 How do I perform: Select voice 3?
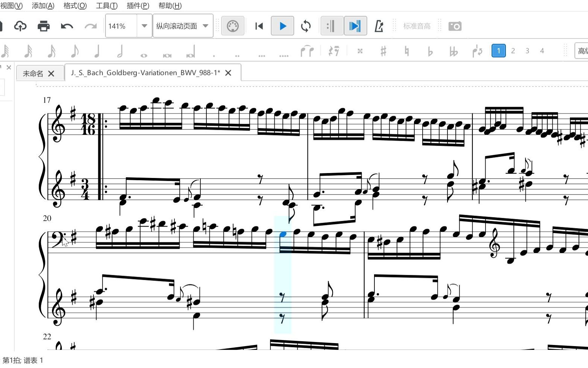point(527,51)
